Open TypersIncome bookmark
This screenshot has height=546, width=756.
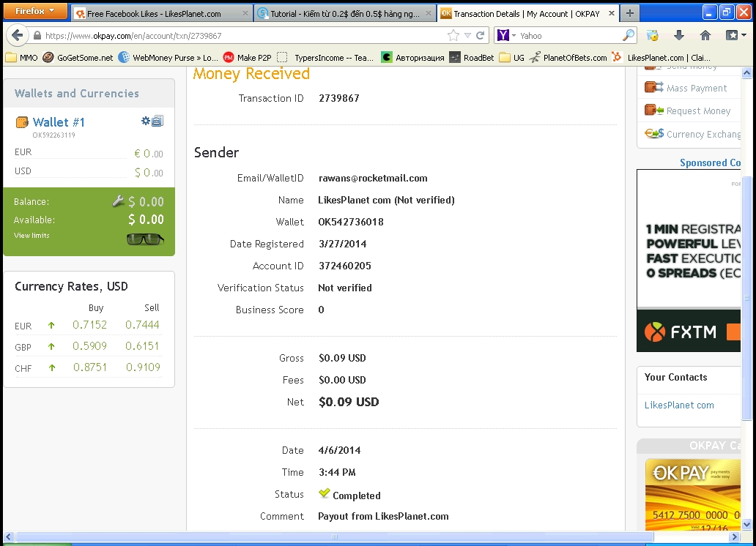[x=326, y=57]
